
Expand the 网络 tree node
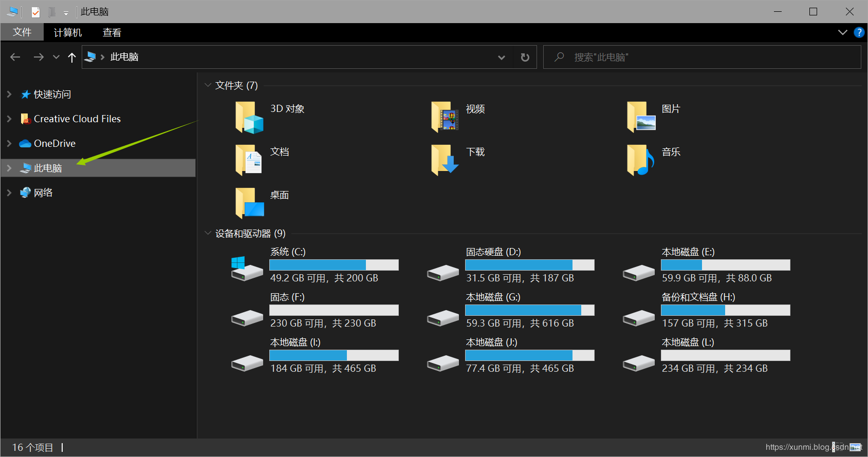[9, 193]
